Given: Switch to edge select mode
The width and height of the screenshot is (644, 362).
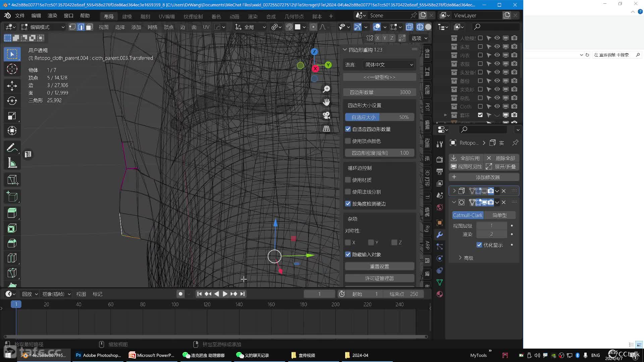Looking at the screenshot, I should (81, 27).
